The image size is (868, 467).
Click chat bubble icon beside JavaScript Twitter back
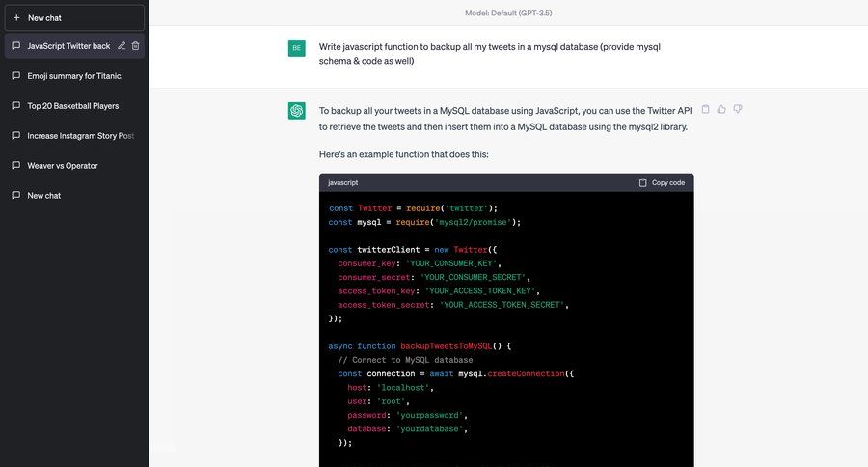(16, 46)
